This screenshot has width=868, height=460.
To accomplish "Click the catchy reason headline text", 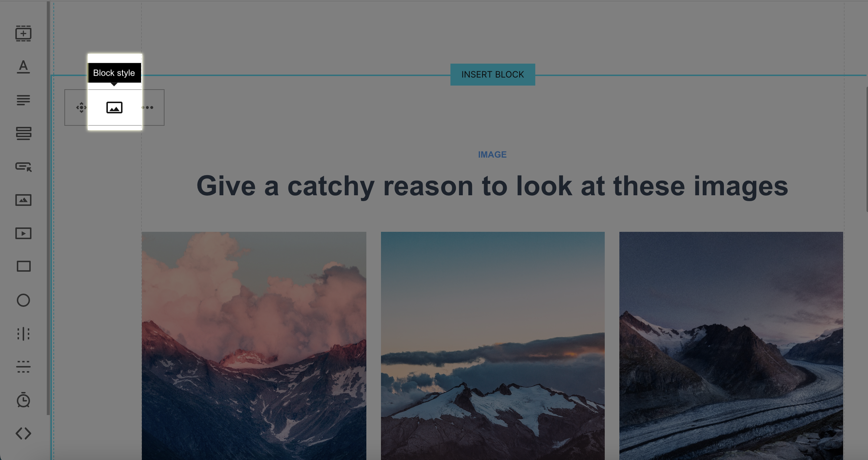I will click(x=492, y=186).
